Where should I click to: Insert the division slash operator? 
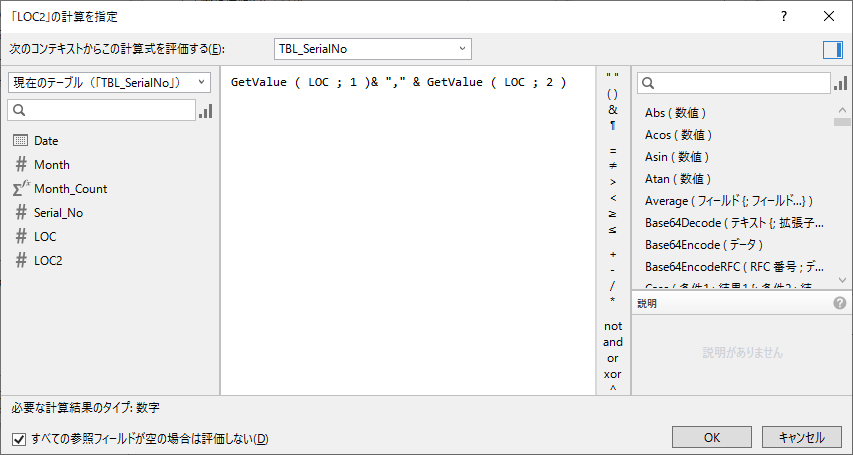tap(613, 286)
